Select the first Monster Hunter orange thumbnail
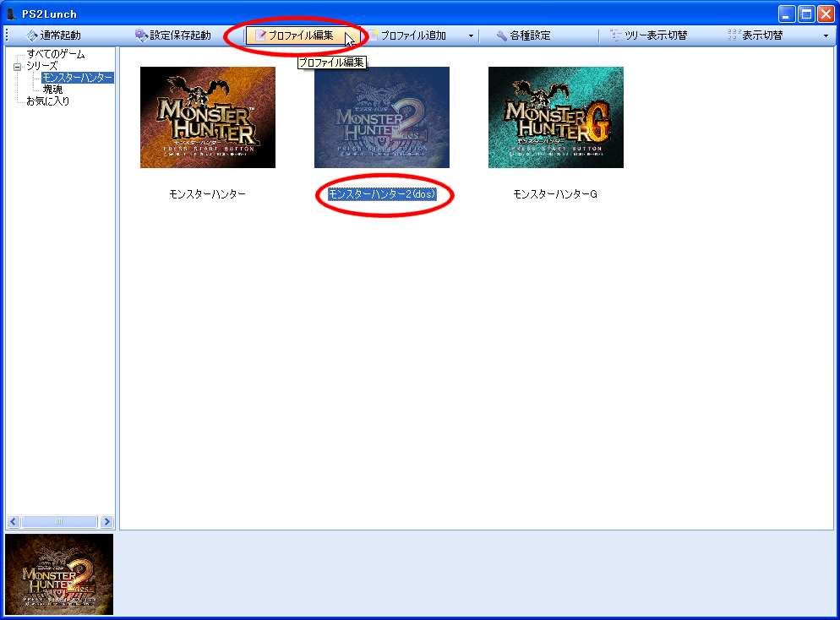Image resolution: width=840 pixels, height=620 pixels. (x=208, y=117)
